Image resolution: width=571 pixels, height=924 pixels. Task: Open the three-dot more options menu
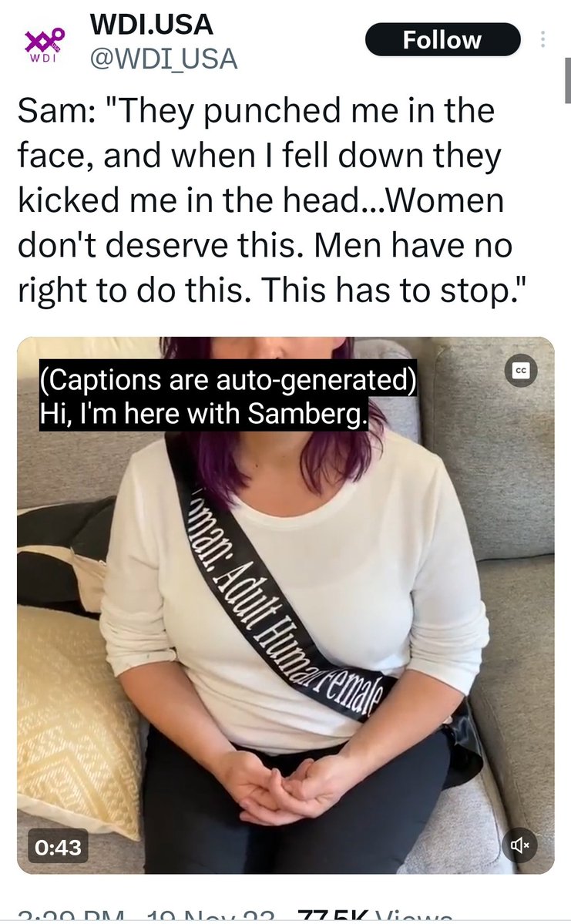[542, 39]
